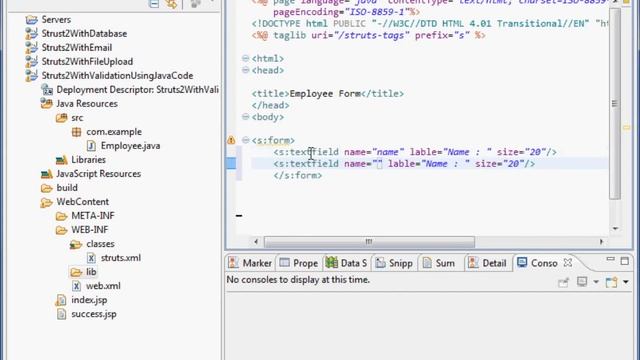Screen dimensions: 640x360
Task: Close the Console view tab
Action: point(568,262)
